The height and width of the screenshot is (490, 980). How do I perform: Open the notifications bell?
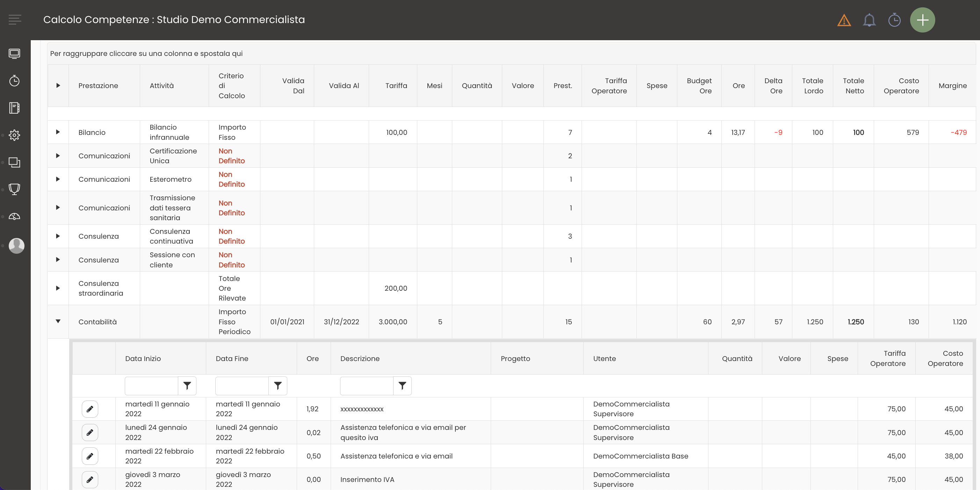(869, 20)
